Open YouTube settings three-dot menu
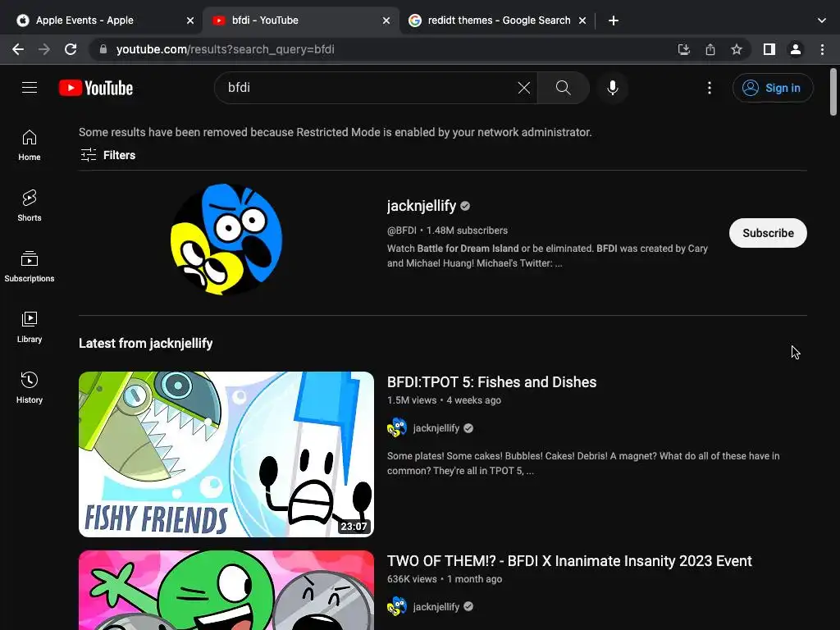The image size is (840, 630). (x=710, y=88)
